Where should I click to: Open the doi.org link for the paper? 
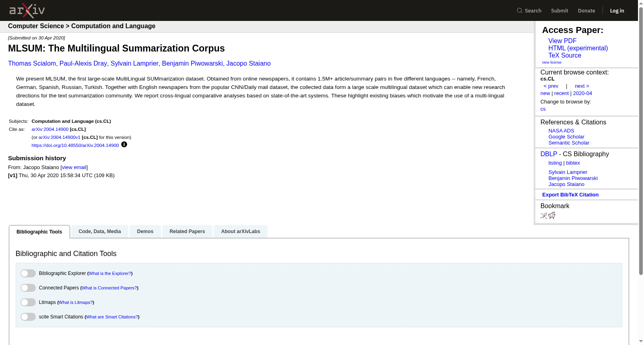point(75,145)
